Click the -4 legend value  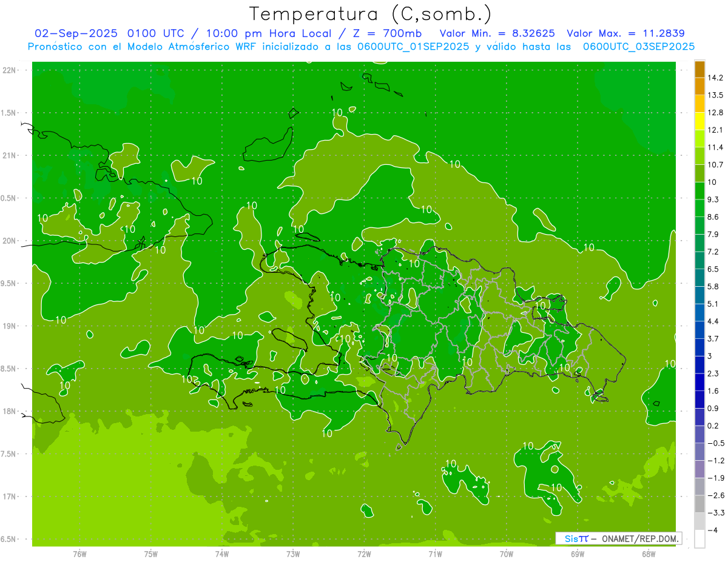(713, 530)
